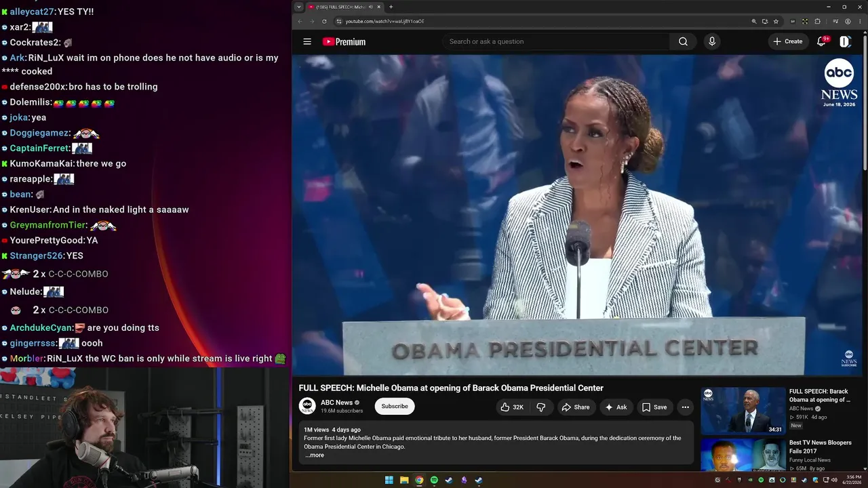Share the video
868x488 pixels.
[576, 407]
